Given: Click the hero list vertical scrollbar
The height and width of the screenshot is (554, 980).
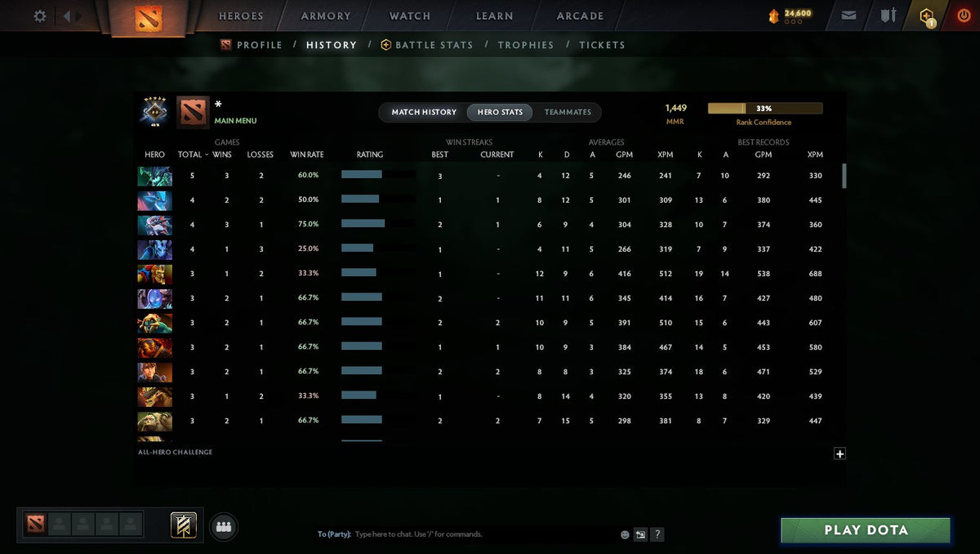Looking at the screenshot, I should click(x=844, y=176).
